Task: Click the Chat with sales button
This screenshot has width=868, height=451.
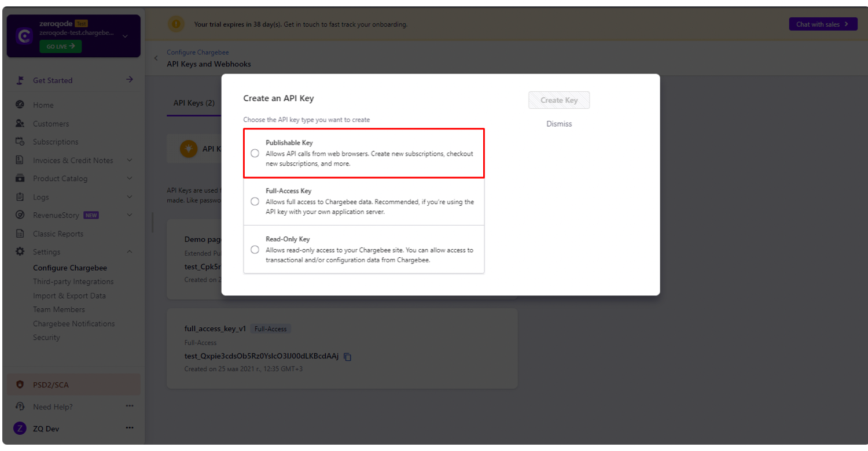Action: click(823, 24)
